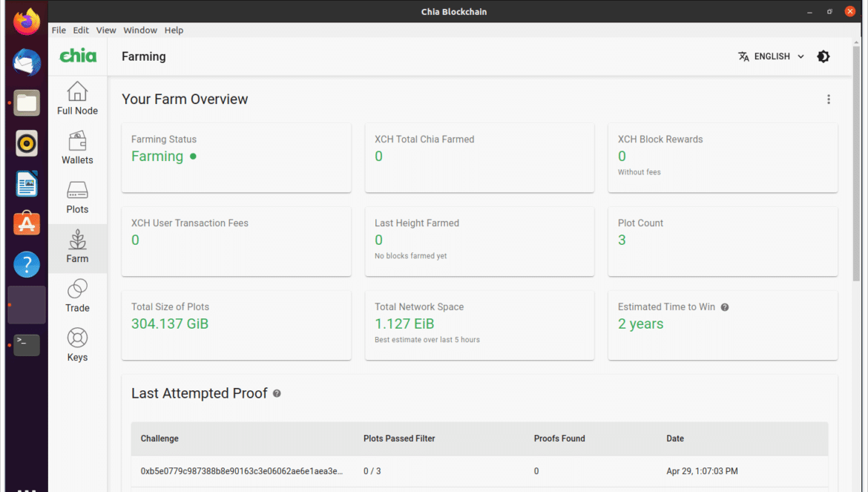Go to the Plots section
The height and width of the screenshot is (492, 868).
coord(77,197)
